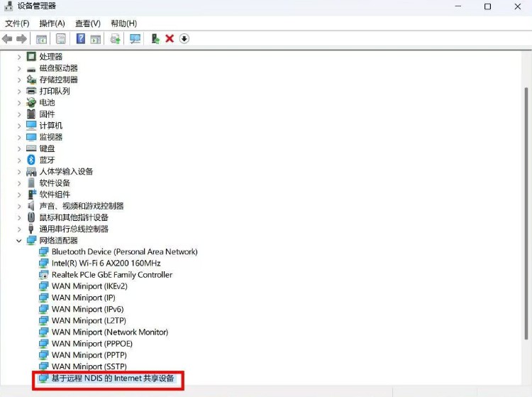The width and height of the screenshot is (532, 397).
Task: Click the red X uninstall device icon
Action: tap(170, 38)
